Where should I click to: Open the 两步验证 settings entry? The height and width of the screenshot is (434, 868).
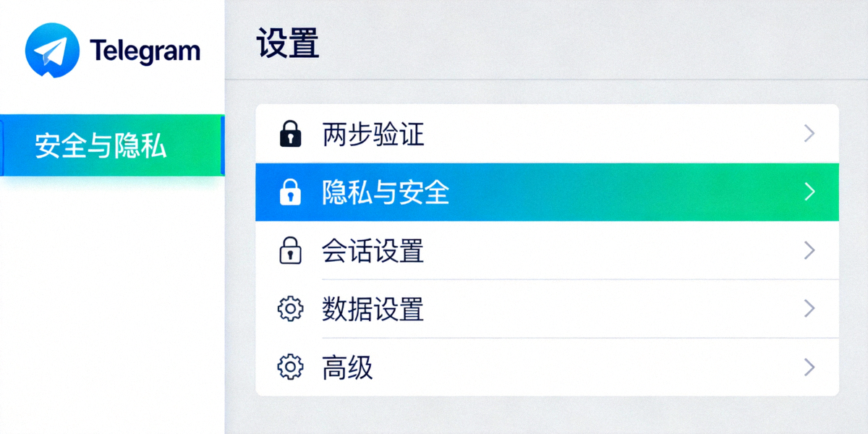coord(506,133)
